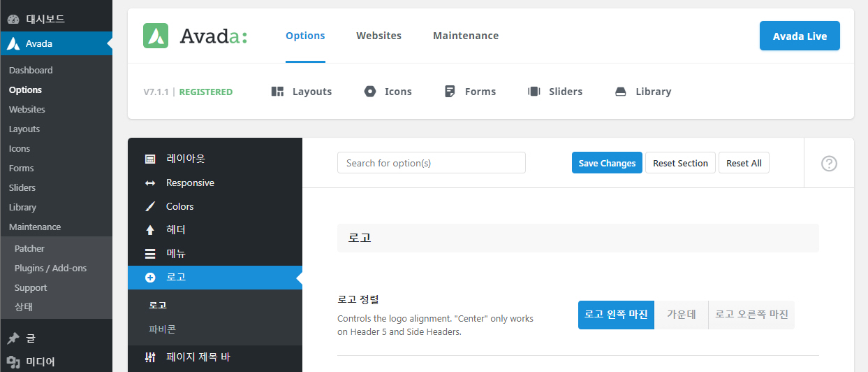Click the Avada Live button

coord(800,36)
